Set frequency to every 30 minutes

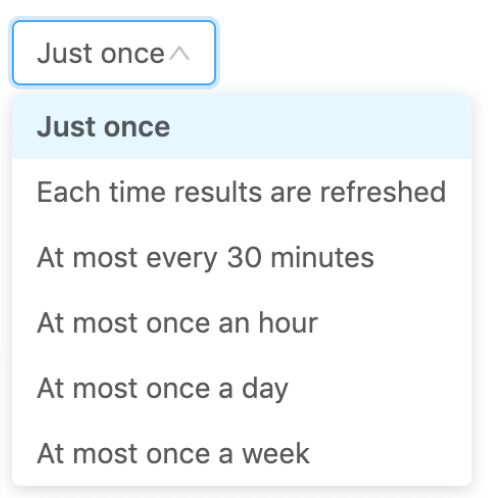242,257
